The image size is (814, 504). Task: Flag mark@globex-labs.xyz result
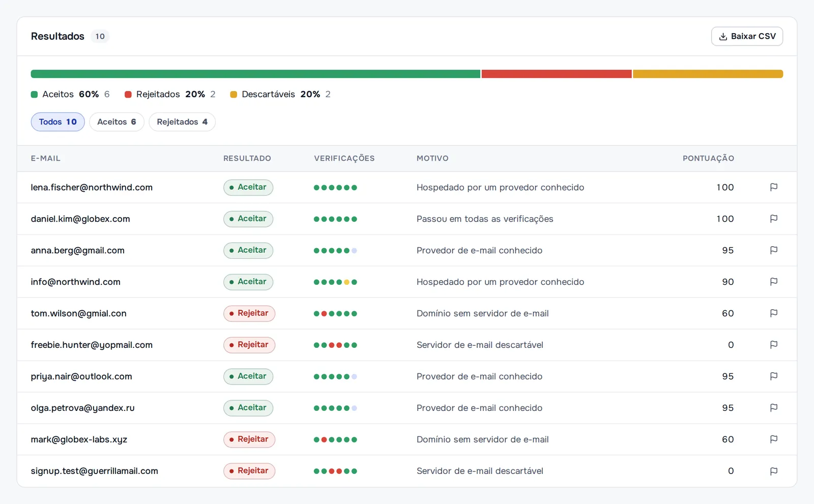pyautogui.click(x=773, y=439)
